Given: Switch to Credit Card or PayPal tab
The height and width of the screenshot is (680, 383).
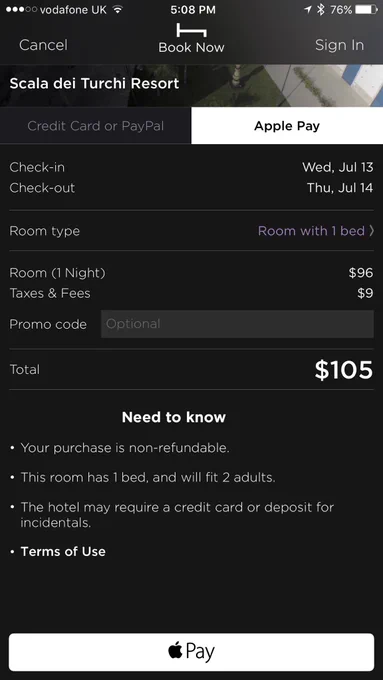Looking at the screenshot, I should [95, 126].
